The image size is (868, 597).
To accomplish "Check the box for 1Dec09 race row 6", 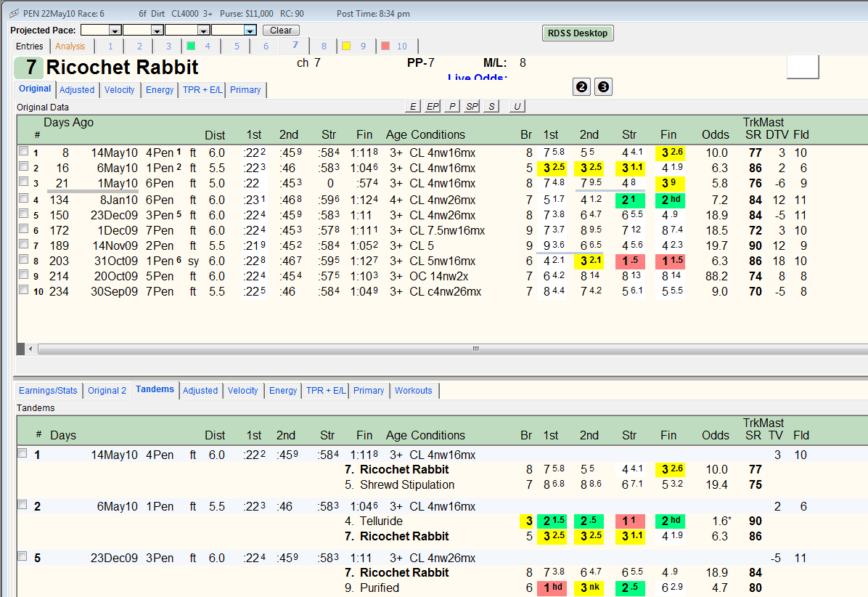I will 24,229.
